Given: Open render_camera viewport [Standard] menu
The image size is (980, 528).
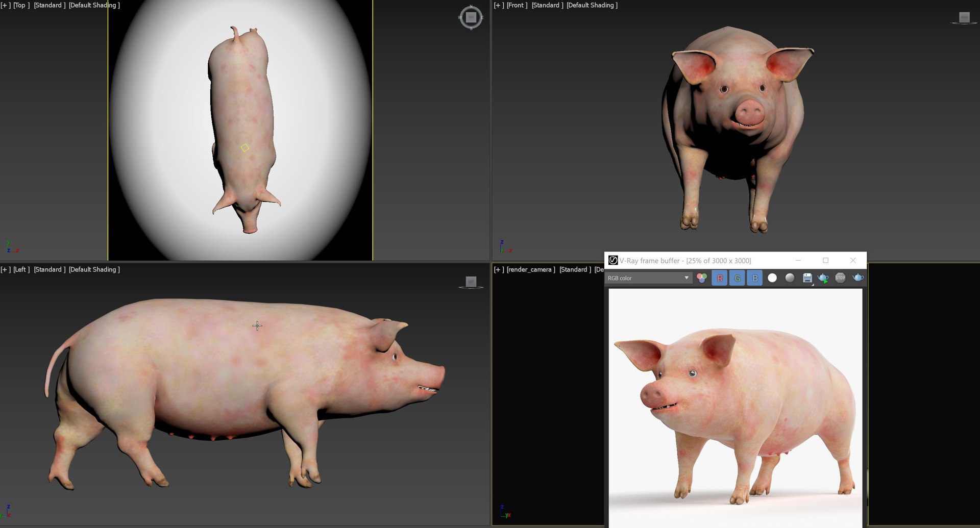Looking at the screenshot, I should 575,269.
